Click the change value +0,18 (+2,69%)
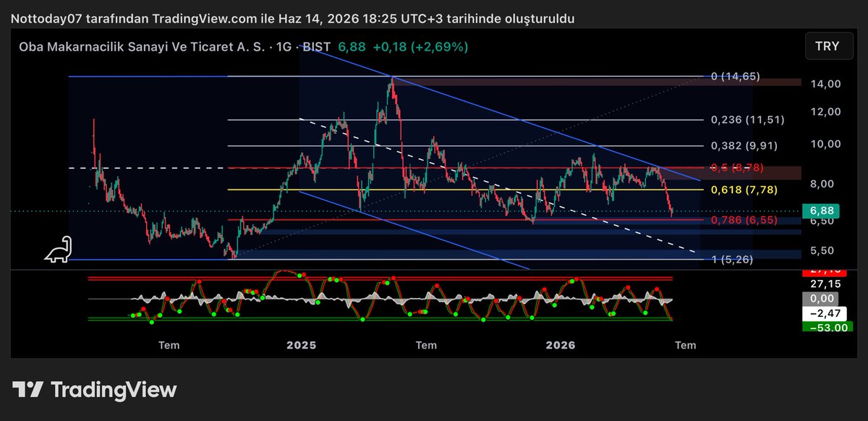This screenshot has height=421, width=868. 420,46
